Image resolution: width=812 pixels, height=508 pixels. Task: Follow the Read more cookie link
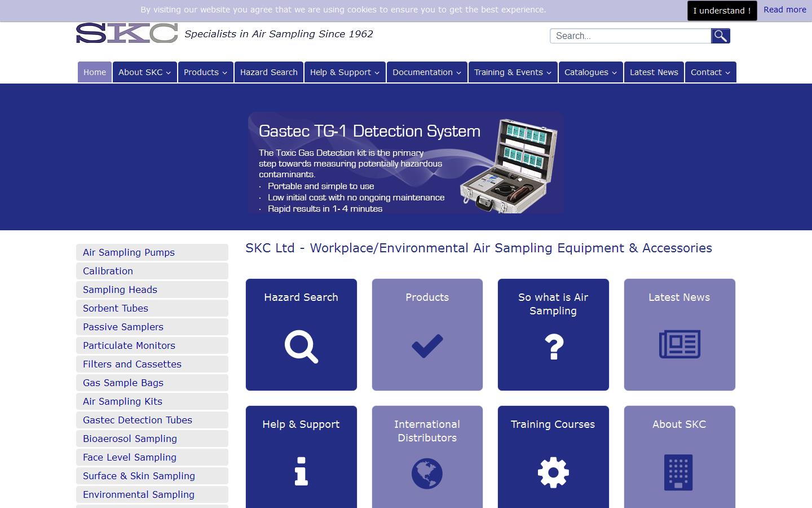point(784,10)
